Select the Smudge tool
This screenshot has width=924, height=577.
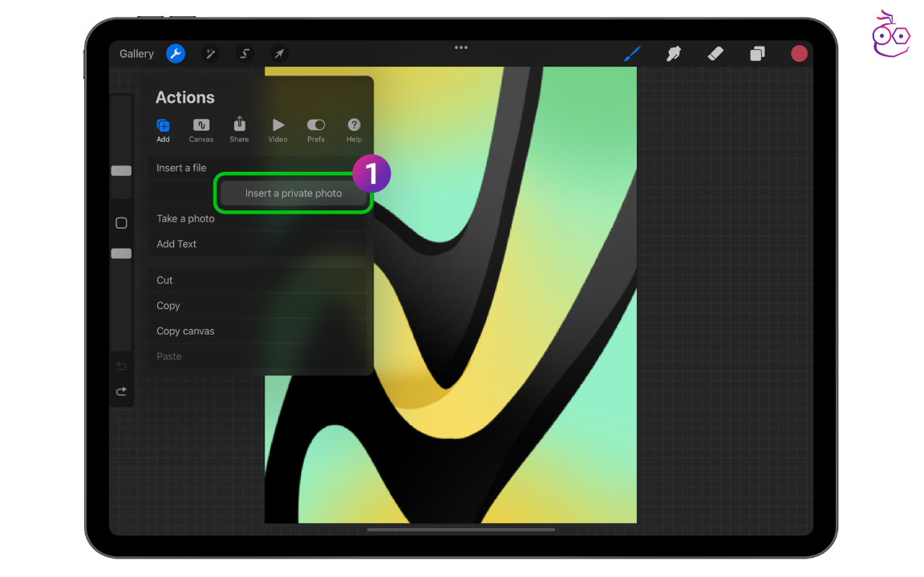click(674, 54)
